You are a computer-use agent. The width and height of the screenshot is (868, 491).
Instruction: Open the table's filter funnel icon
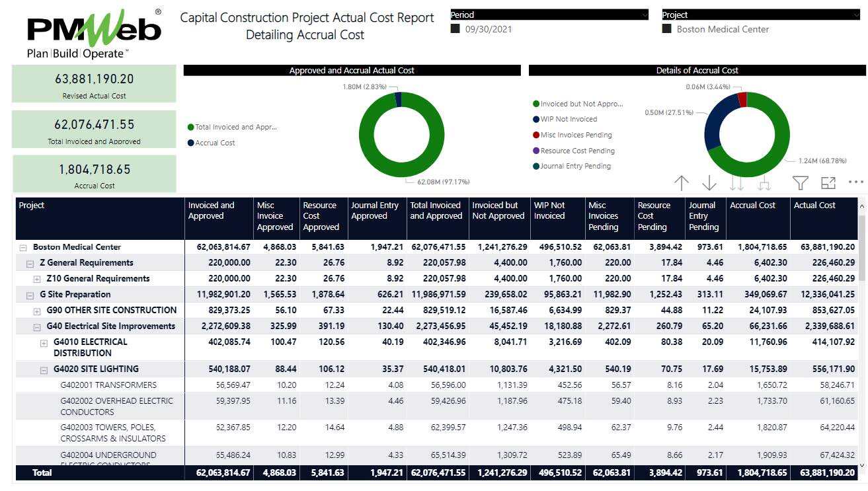pos(800,183)
